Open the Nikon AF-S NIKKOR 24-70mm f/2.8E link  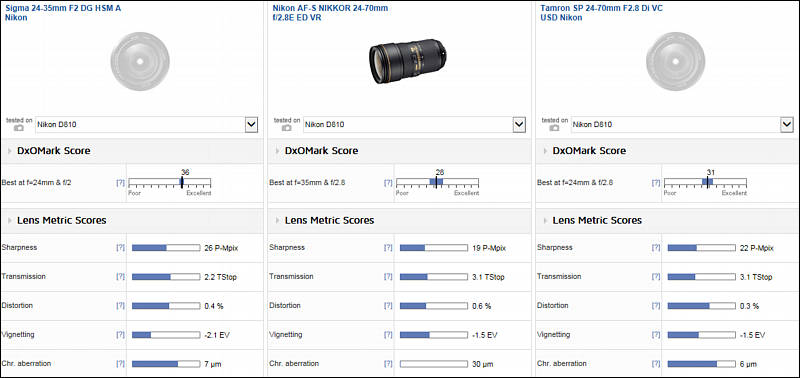[330, 13]
